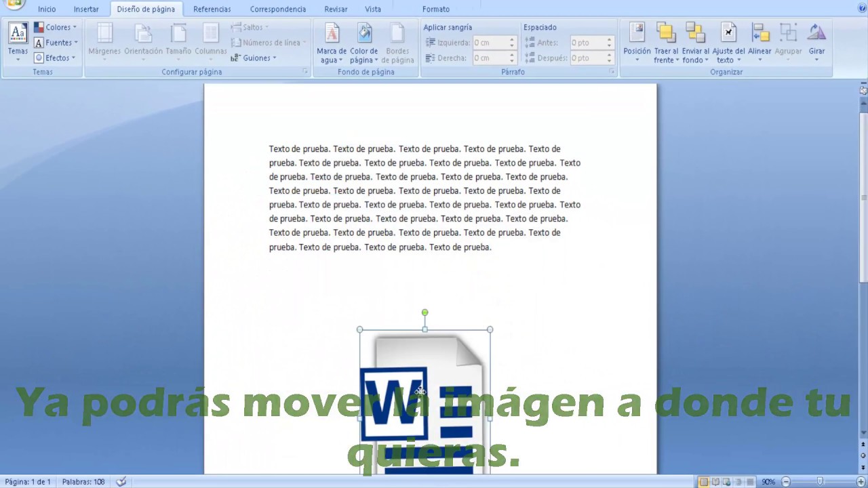Viewport: 868px width, 488px height.
Task: Click the Izquierda indent spinner arrows
Action: 512,43
